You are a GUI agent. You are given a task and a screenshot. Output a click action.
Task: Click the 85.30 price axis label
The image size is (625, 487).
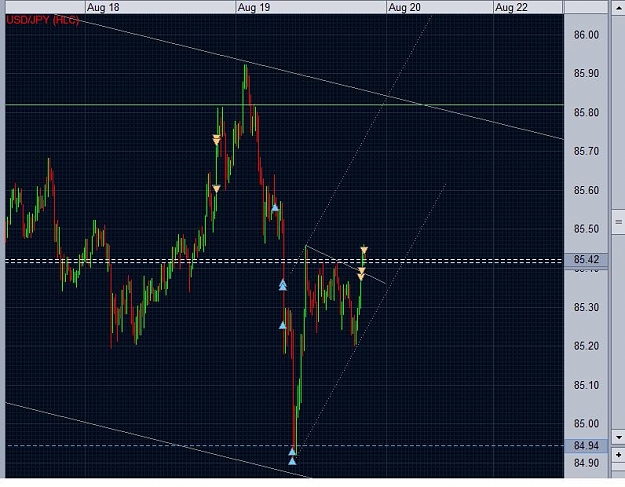586,307
